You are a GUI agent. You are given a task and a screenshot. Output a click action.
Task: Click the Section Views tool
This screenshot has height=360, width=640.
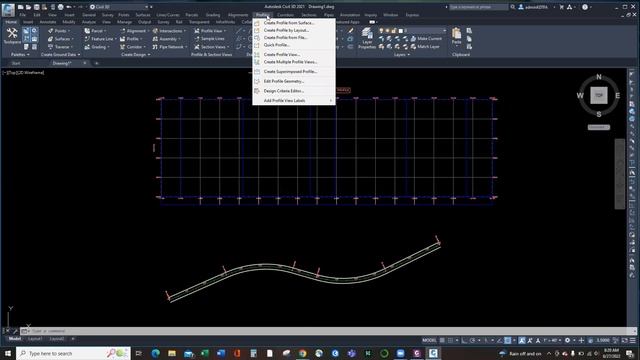[211, 47]
